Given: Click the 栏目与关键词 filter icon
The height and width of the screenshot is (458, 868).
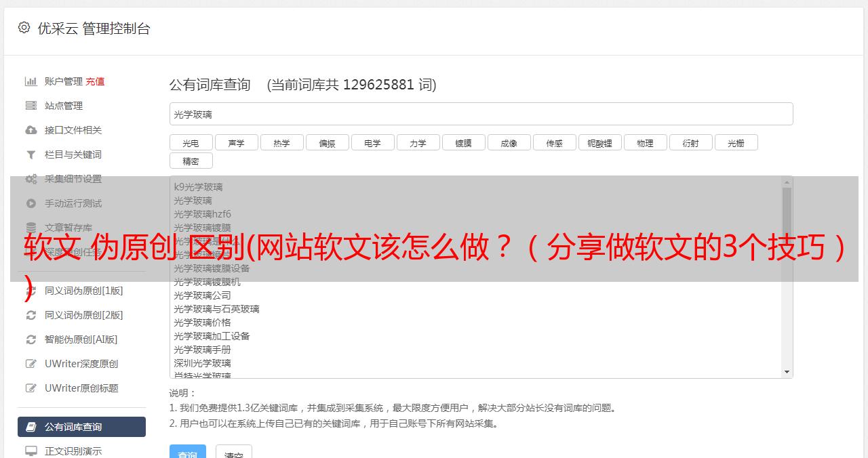Looking at the screenshot, I should 31,154.
